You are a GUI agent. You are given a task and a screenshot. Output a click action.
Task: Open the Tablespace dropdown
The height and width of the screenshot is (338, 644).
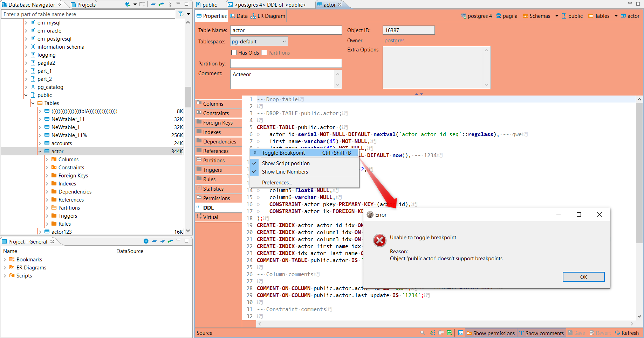pyautogui.click(x=284, y=41)
